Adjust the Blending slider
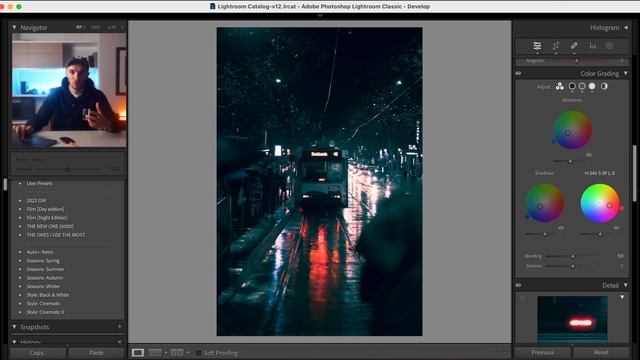The height and width of the screenshot is (360, 640). (x=573, y=256)
